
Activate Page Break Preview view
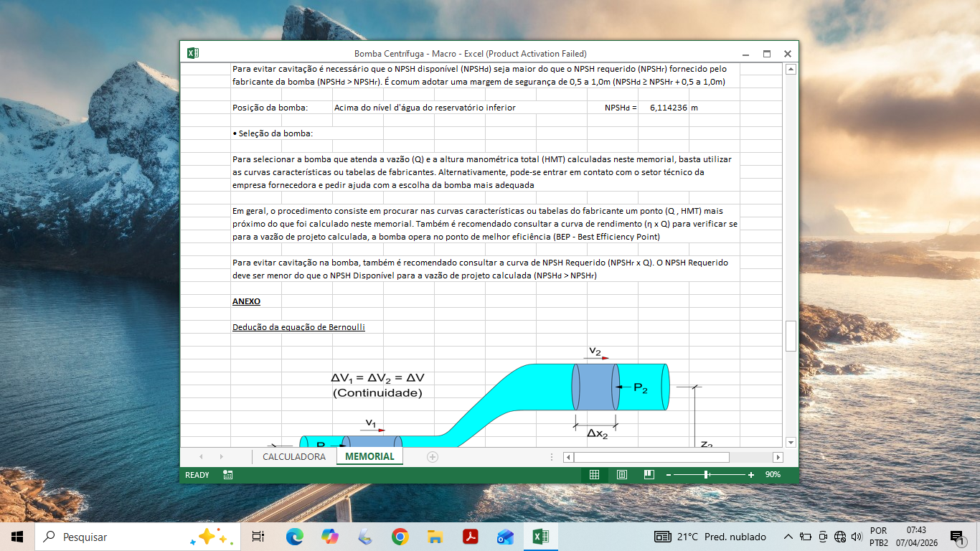649,474
